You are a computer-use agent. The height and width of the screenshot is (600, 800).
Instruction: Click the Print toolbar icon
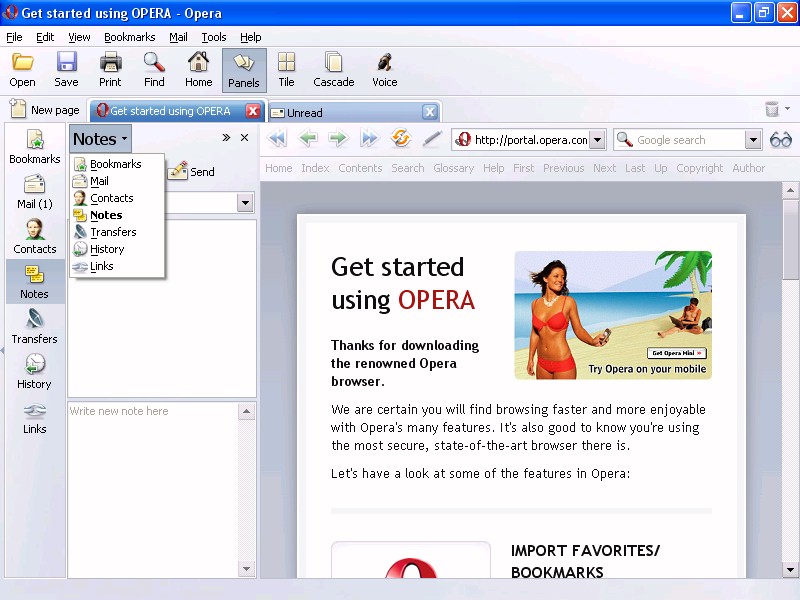(x=110, y=70)
